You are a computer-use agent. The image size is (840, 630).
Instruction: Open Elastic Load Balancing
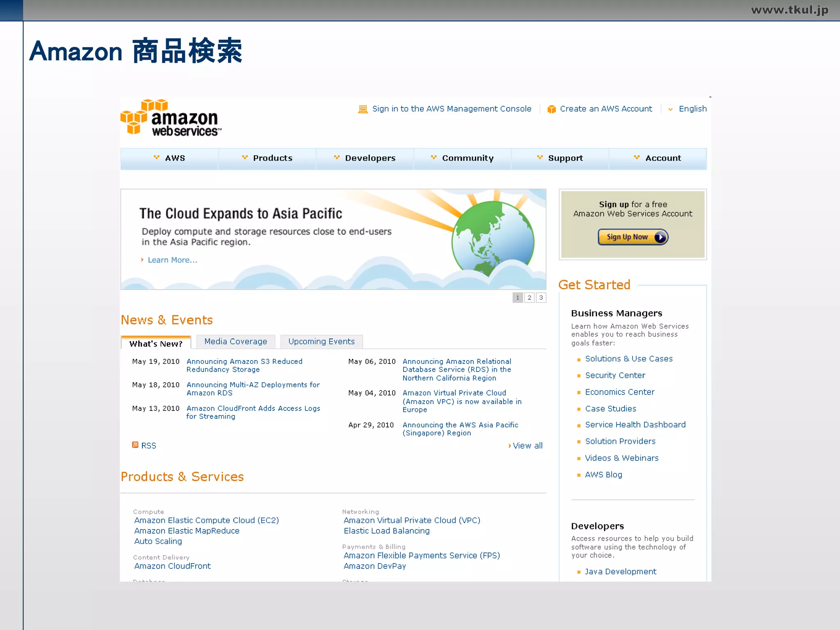[x=387, y=531]
